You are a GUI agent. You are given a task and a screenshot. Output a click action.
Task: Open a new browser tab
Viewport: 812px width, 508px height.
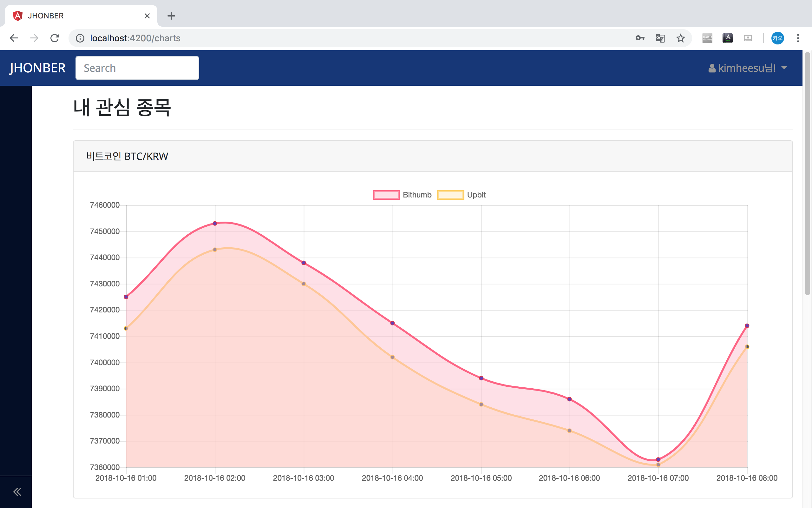point(171,16)
